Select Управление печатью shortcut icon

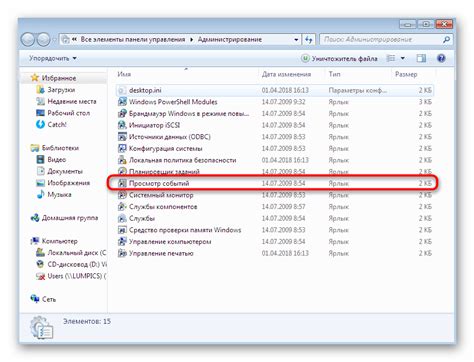(122, 253)
